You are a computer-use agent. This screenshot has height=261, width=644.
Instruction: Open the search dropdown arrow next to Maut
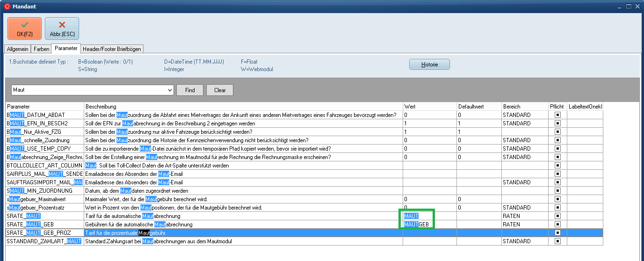(169, 90)
